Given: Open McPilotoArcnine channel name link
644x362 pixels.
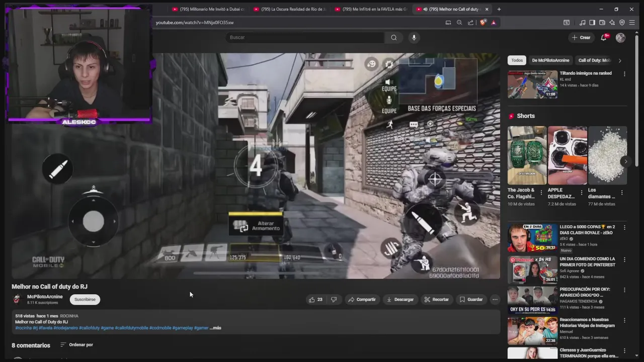Looking at the screenshot, I should pos(45,297).
